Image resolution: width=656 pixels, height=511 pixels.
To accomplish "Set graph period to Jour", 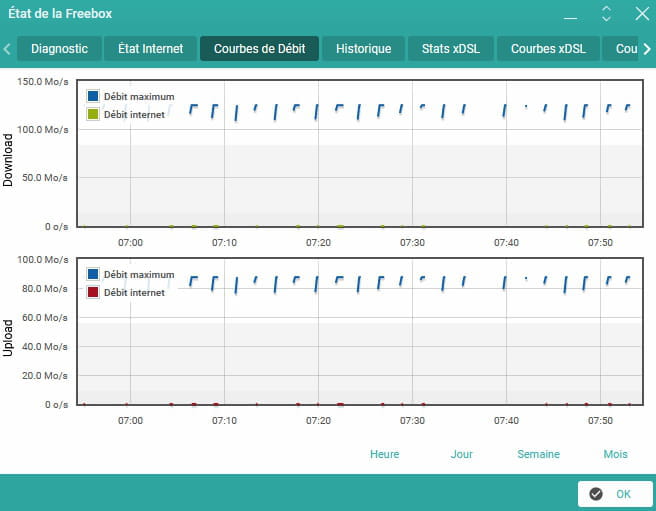I will click(x=461, y=454).
